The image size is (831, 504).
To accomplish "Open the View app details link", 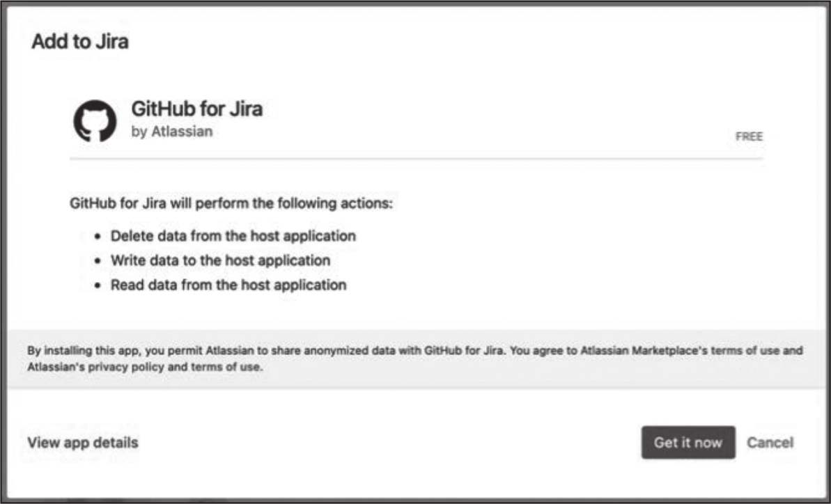I will (x=83, y=443).
